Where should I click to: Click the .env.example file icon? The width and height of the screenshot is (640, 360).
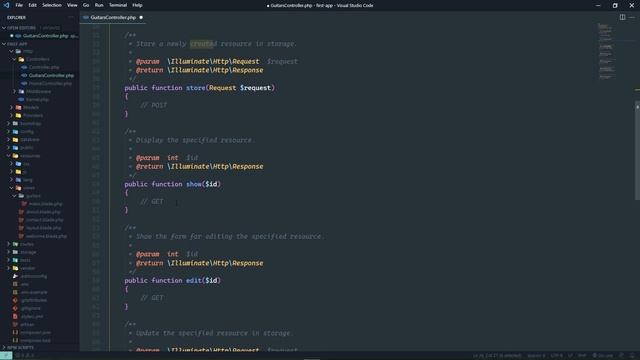tap(16, 292)
